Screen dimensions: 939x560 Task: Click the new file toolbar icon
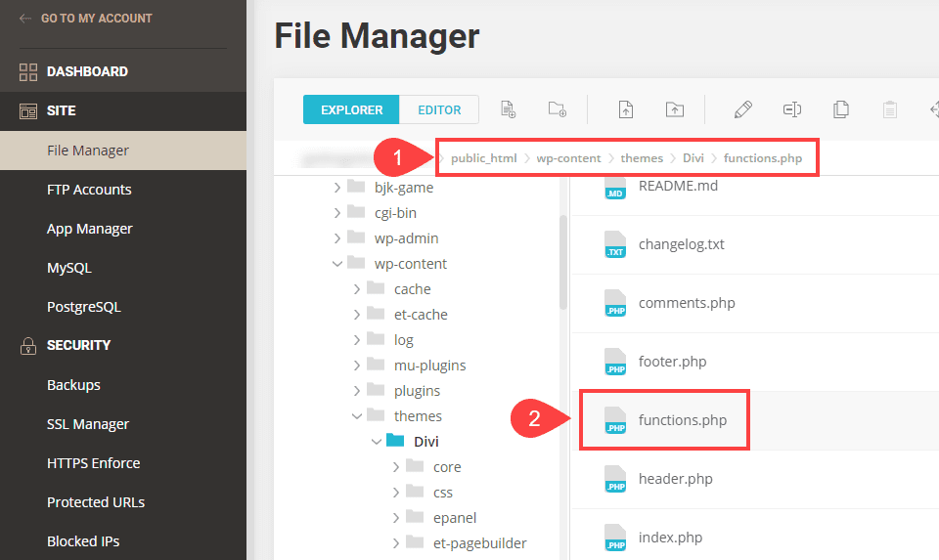tap(508, 109)
